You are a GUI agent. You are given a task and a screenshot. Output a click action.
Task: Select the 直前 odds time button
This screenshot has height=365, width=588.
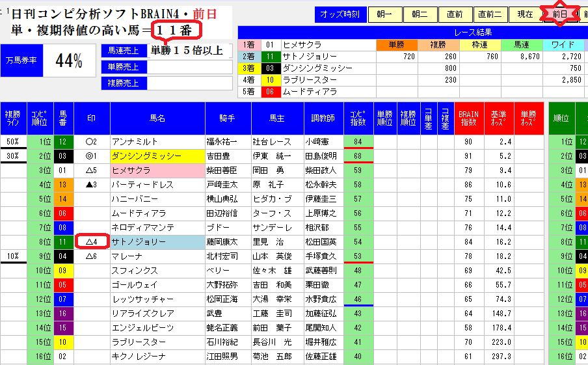[455, 14]
